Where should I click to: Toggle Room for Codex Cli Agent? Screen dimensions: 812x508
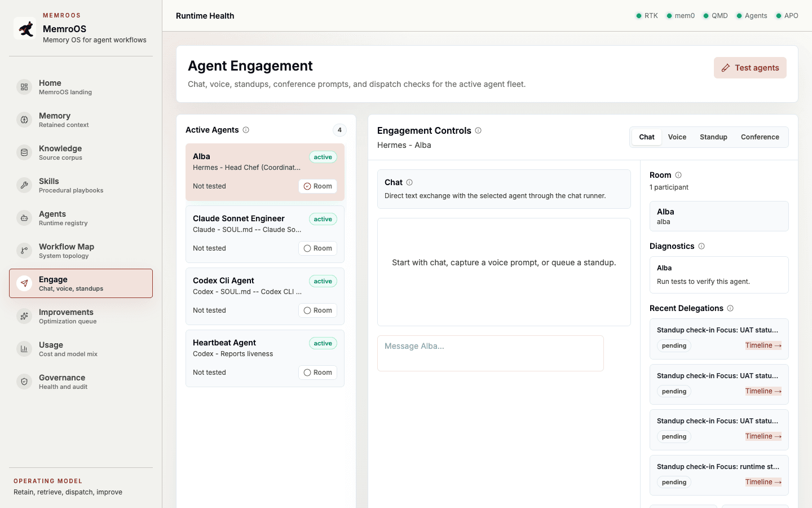[318, 310]
